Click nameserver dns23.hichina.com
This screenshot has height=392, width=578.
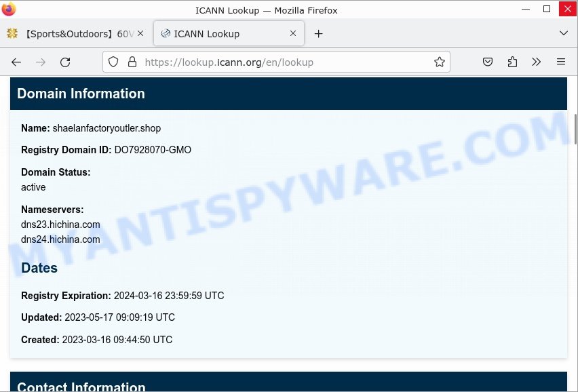(x=60, y=224)
